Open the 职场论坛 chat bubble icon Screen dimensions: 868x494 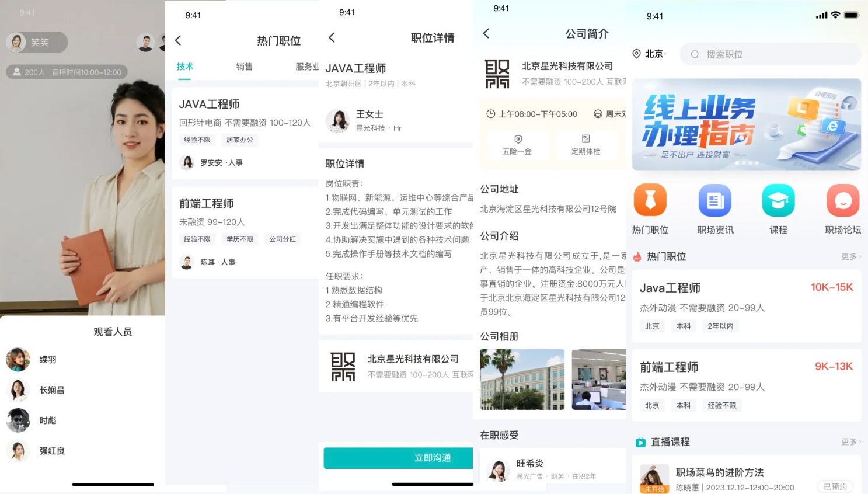point(842,200)
